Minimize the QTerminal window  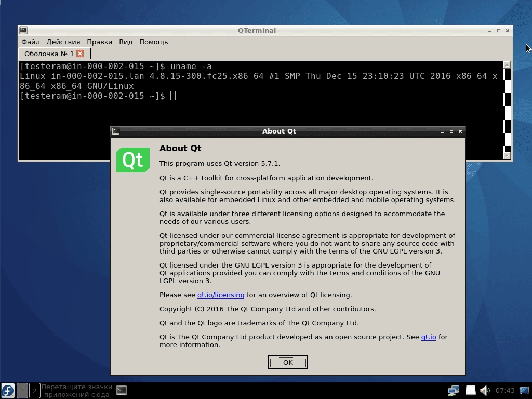click(x=489, y=31)
